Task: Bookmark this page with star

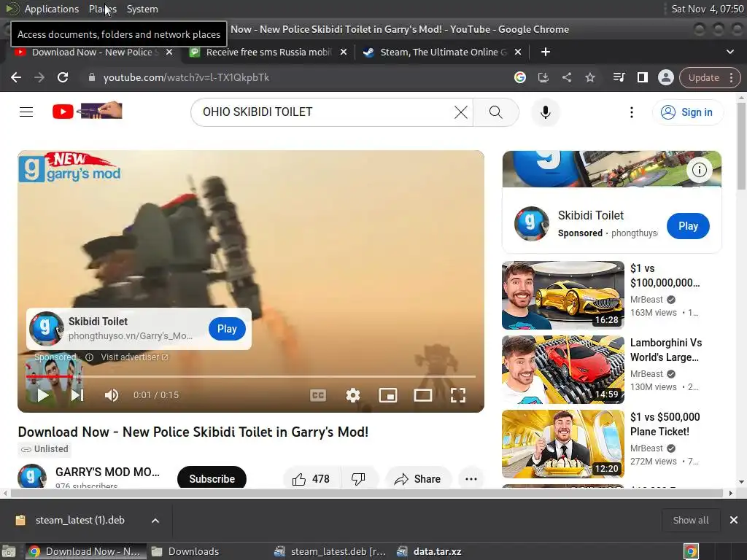Action: pyautogui.click(x=589, y=77)
